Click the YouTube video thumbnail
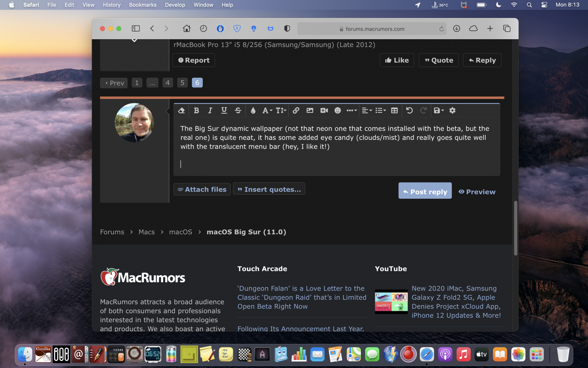Screen dimensions: 588x368 point(391,302)
